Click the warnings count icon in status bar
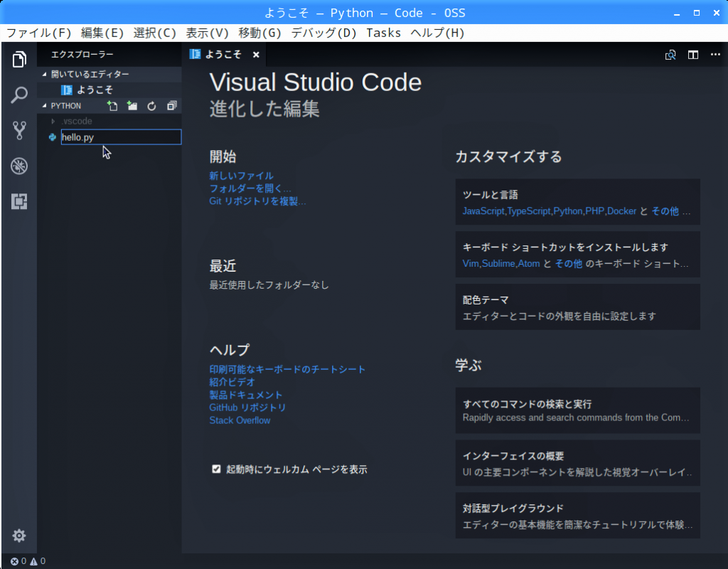The height and width of the screenshot is (569, 728). [34, 561]
